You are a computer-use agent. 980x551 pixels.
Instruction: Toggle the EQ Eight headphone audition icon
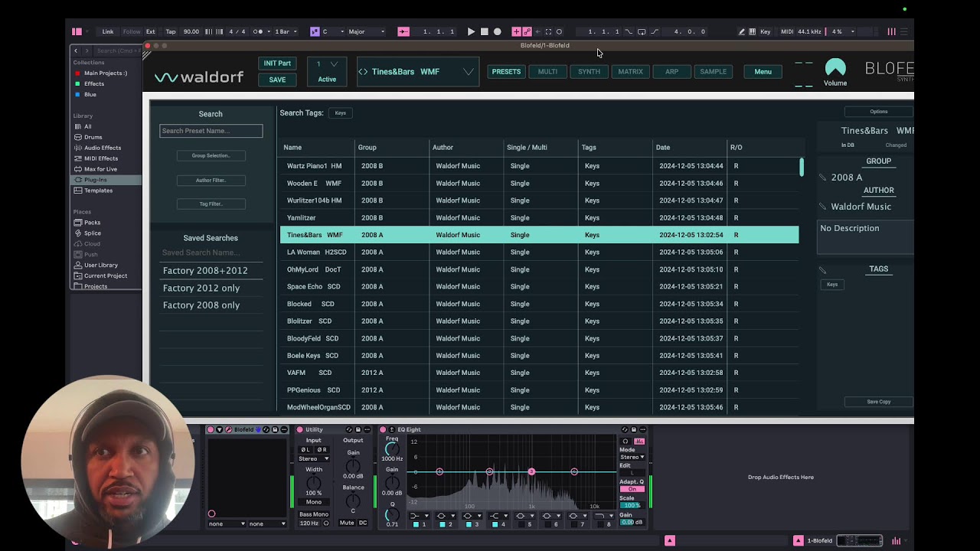coord(626,442)
